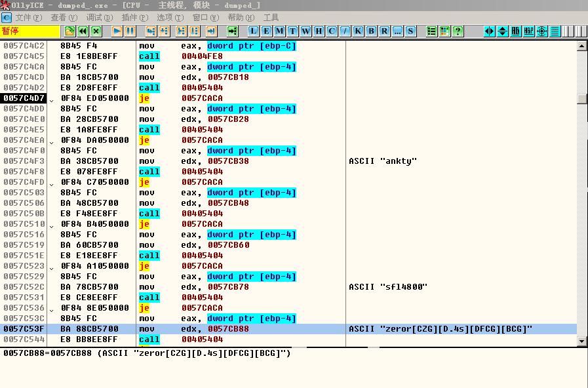Click disassembly scrollbar up arrow
588x388 pixels.
click(581, 46)
